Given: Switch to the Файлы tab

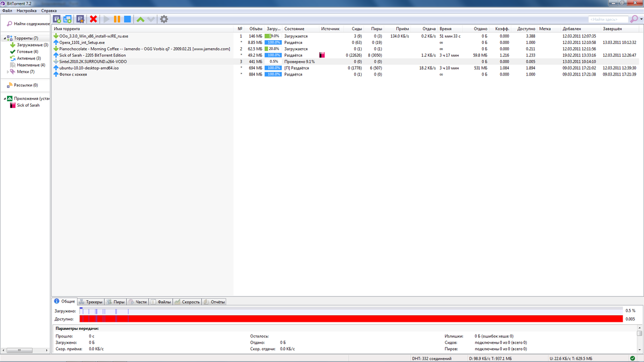Looking at the screenshot, I should point(161,302).
